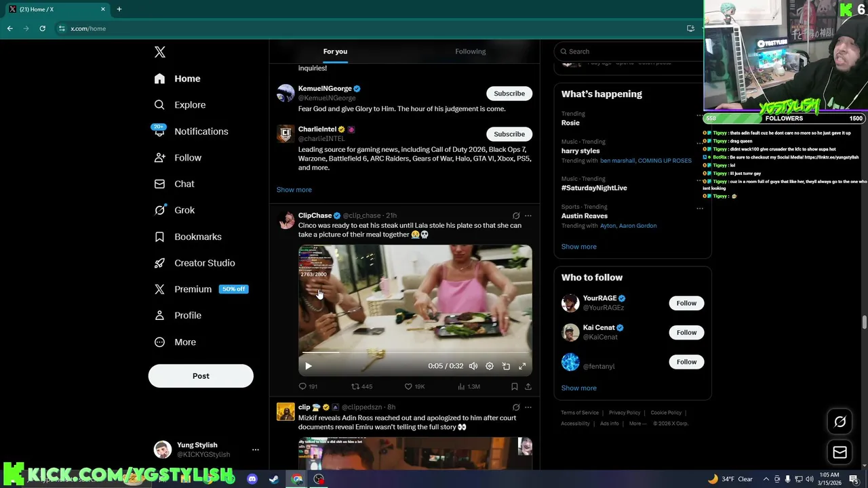
Task: Reply to ClipChase post
Action: (x=309, y=386)
